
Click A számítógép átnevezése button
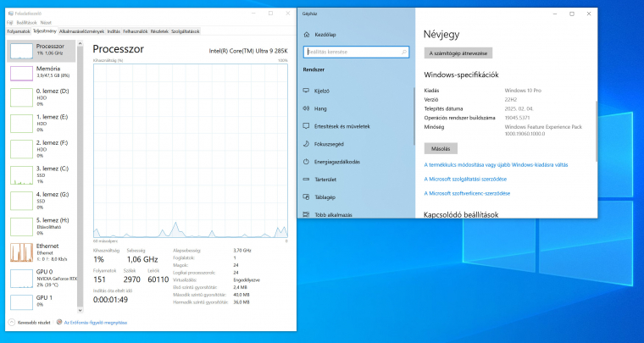click(x=458, y=53)
